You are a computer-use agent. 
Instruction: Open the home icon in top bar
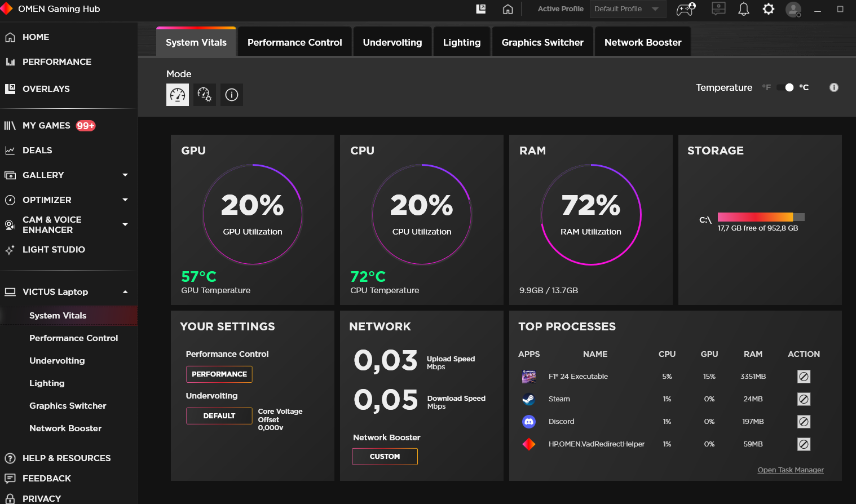[508, 9]
